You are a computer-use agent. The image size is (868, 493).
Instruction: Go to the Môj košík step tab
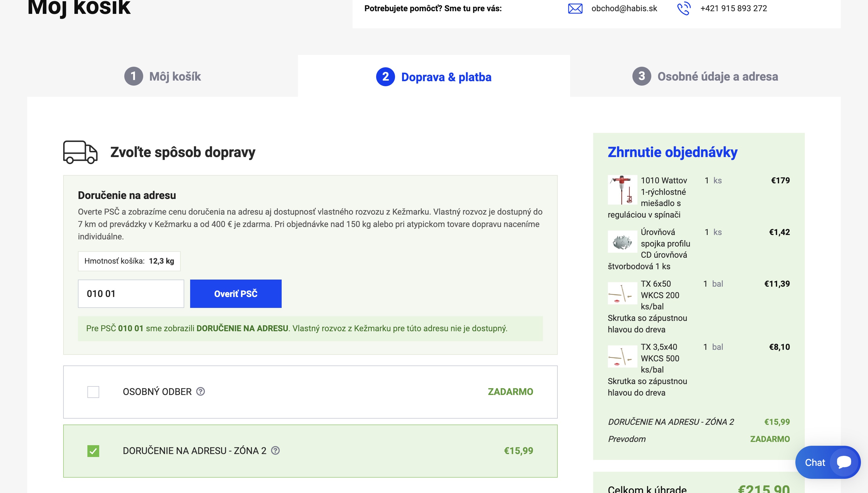162,76
